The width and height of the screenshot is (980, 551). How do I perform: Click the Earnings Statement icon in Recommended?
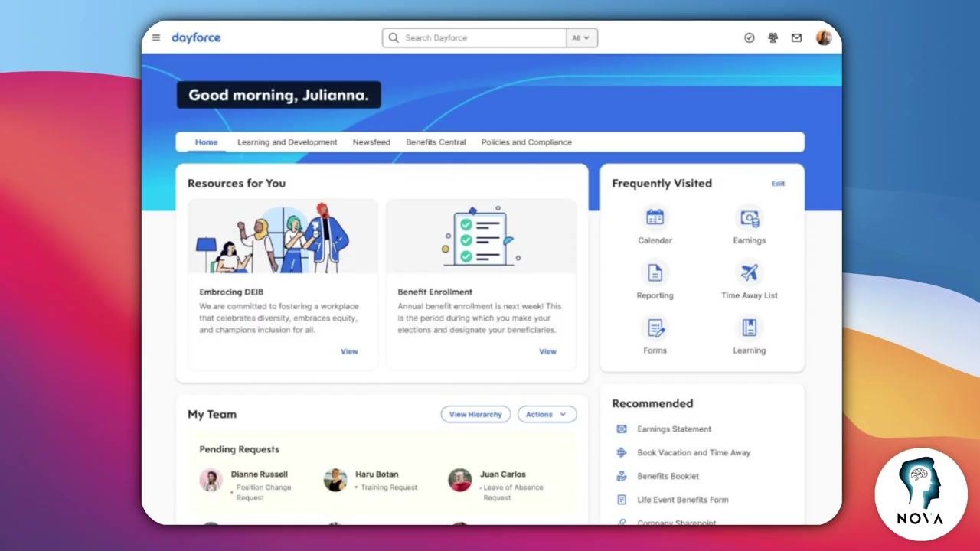click(x=622, y=429)
